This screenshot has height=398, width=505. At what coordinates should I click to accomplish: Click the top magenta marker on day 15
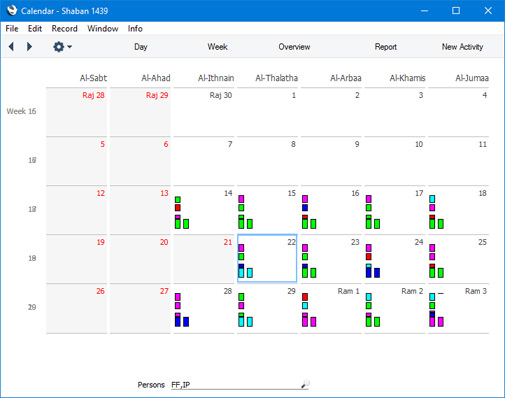(x=241, y=199)
